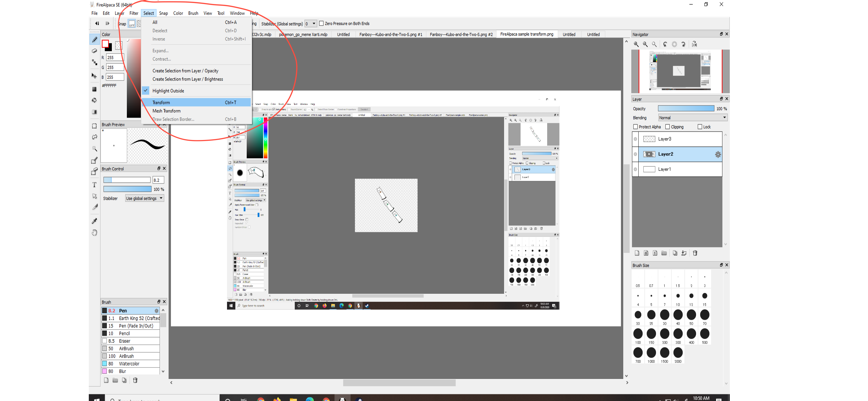This screenshot has width=868, height=401.
Task: Open the Blending mode dropdown
Action: (x=693, y=118)
